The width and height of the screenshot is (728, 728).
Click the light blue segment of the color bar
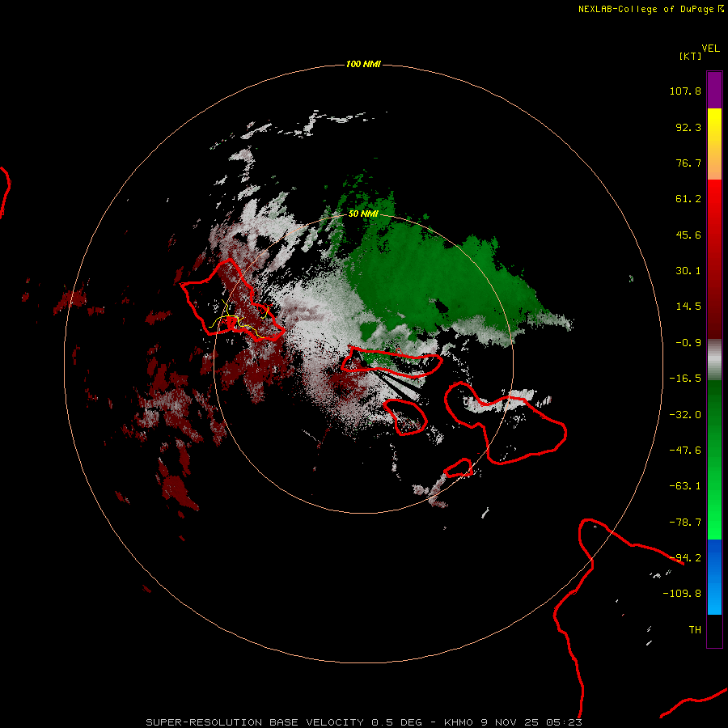tap(714, 596)
